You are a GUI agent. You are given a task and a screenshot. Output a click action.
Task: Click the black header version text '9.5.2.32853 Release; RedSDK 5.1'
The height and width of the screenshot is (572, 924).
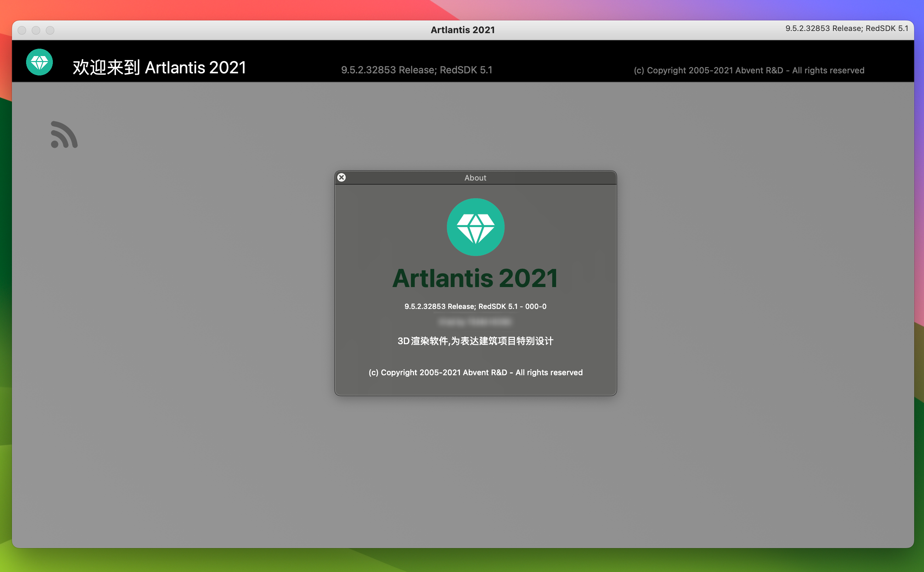point(417,70)
